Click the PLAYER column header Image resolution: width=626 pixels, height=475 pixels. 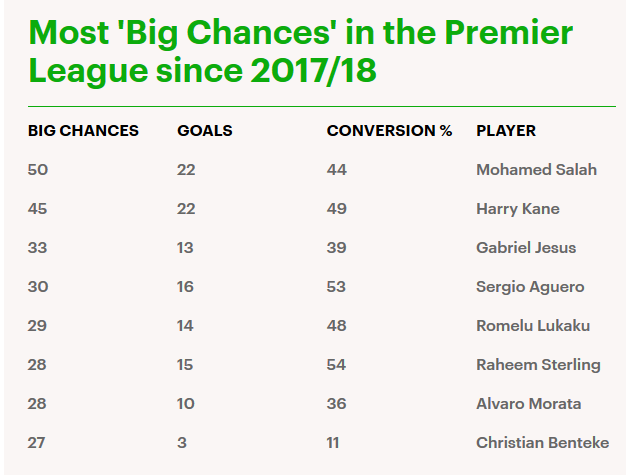pos(505,131)
